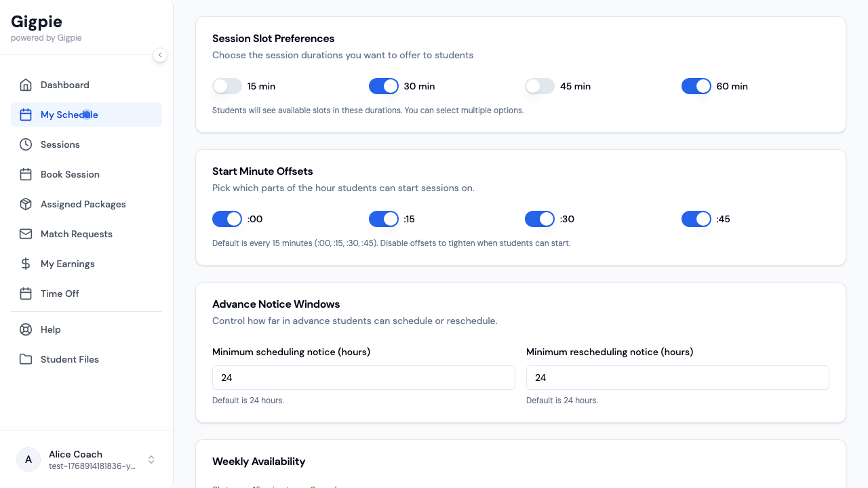
Task: Click the Time Off calendar icon
Action: pos(26,293)
